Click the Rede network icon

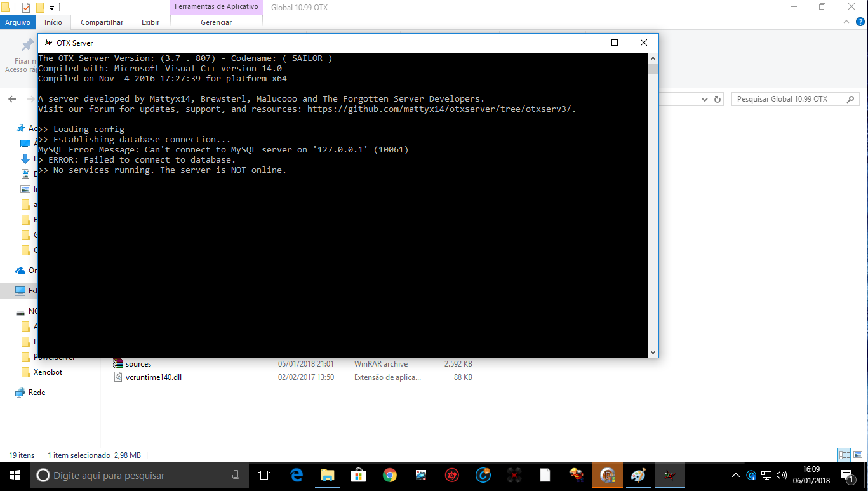[20, 393]
